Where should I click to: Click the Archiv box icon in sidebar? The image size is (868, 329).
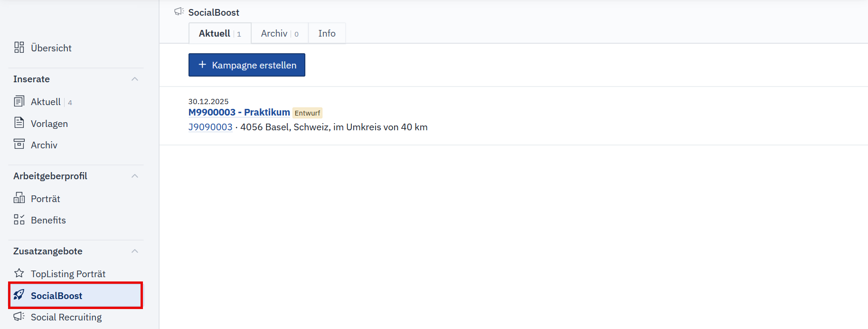point(19,144)
